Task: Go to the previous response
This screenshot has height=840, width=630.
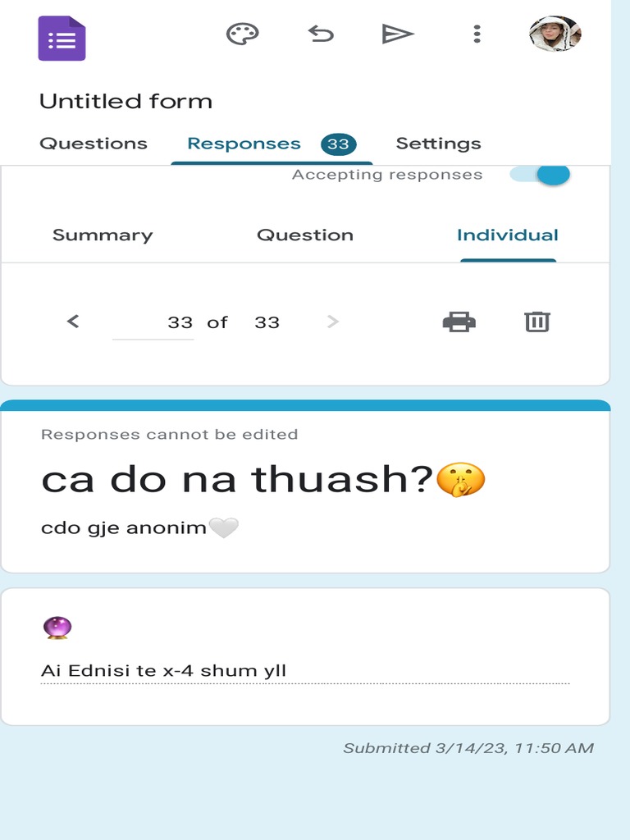Action: coord(73,322)
